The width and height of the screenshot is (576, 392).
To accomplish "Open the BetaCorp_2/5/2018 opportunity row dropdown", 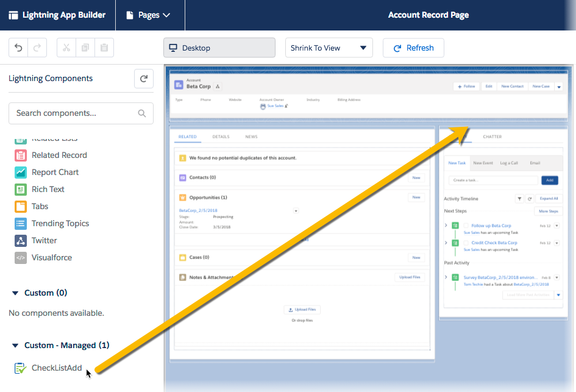I will click(296, 211).
